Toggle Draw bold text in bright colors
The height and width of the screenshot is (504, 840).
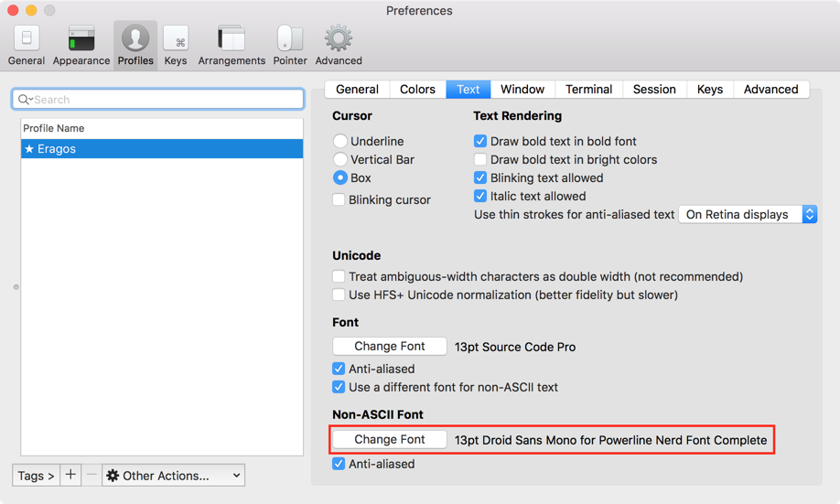point(480,159)
